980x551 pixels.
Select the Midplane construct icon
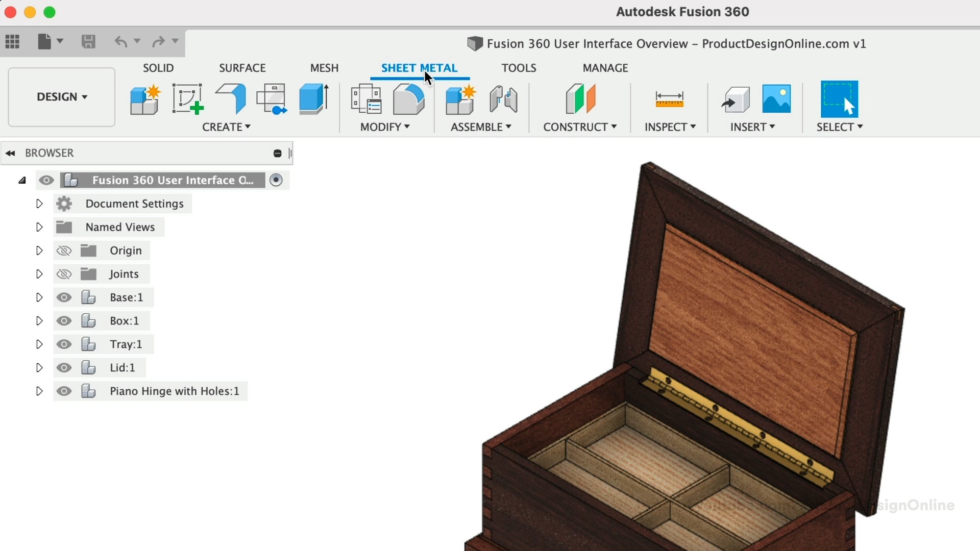[581, 99]
